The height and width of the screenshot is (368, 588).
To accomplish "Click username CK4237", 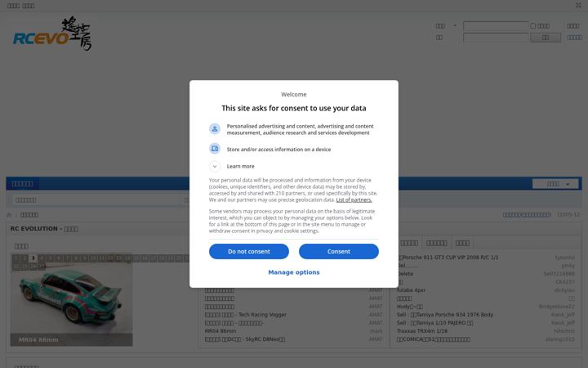I will pyautogui.click(x=565, y=282).
